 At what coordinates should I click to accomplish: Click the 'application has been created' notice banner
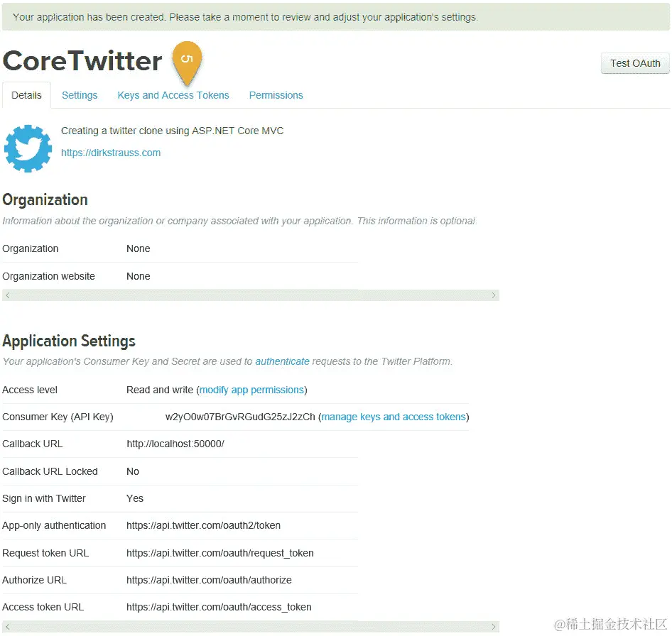tap(335, 17)
